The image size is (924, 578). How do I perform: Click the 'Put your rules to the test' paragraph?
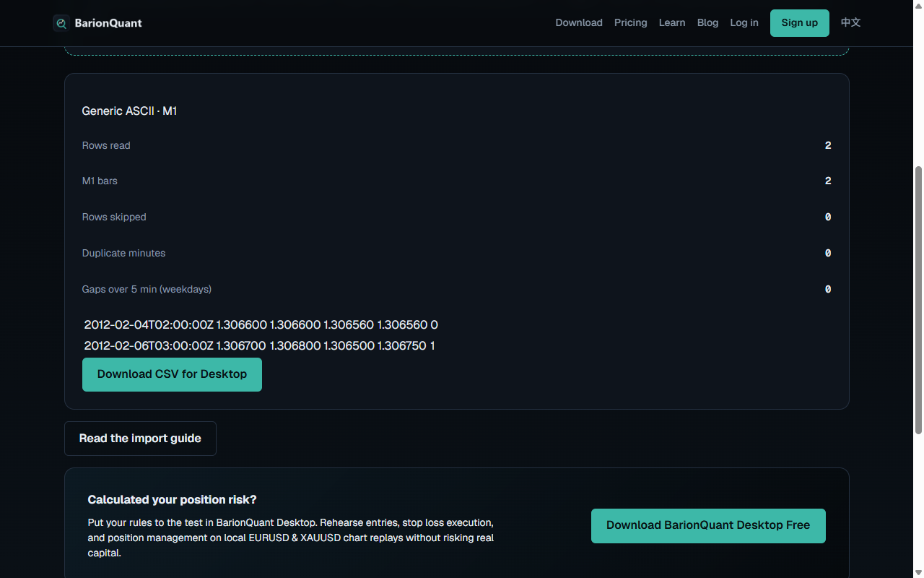tap(291, 538)
